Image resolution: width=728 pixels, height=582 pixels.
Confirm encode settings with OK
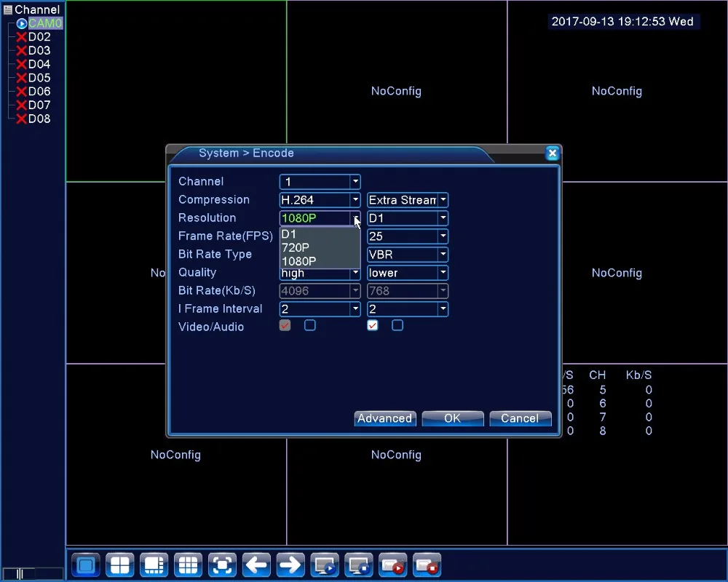coord(453,418)
